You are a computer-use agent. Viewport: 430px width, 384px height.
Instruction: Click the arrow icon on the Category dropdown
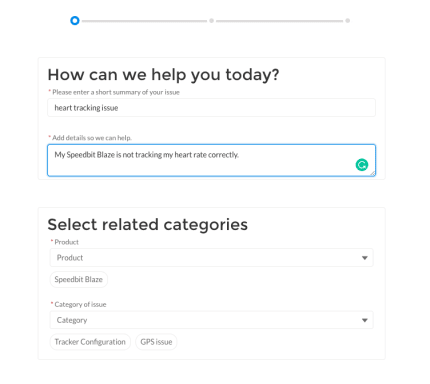coord(365,320)
